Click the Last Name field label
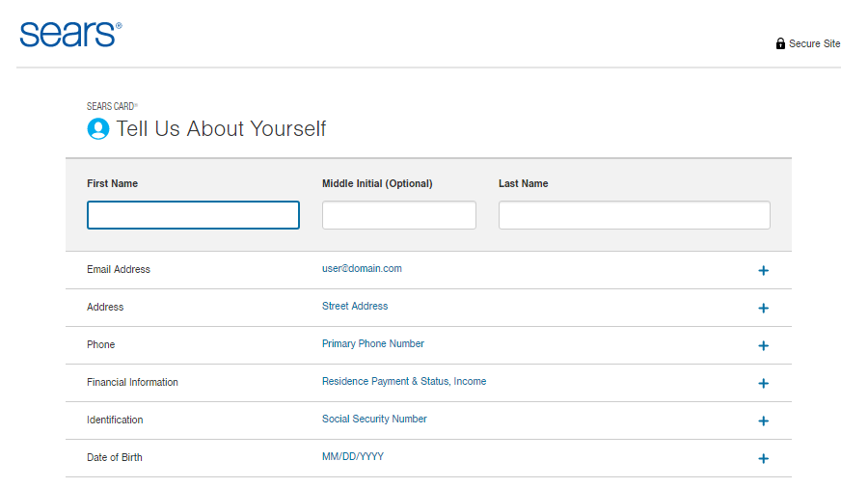This screenshot has height=488, width=868. click(x=523, y=183)
